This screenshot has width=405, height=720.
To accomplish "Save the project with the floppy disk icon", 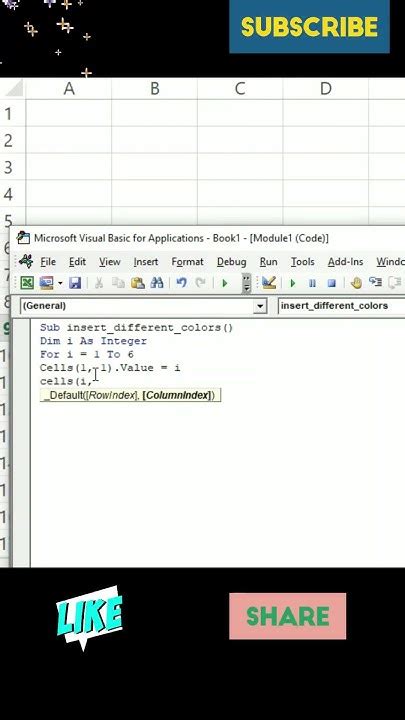I will [75, 283].
